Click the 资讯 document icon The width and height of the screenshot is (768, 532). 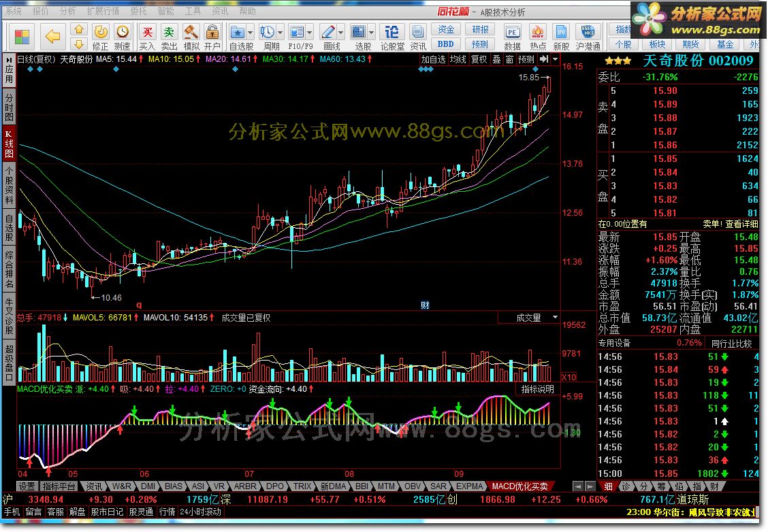point(418,32)
